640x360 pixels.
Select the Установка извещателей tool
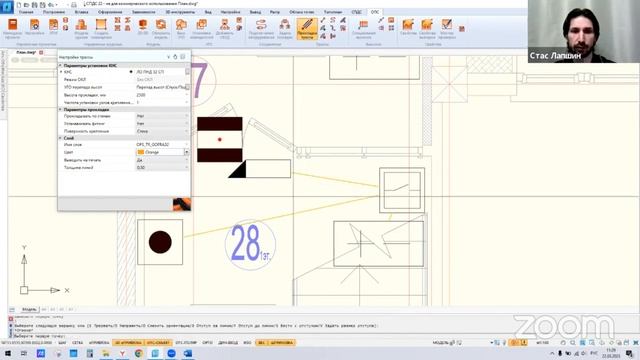tap(202, 29)
